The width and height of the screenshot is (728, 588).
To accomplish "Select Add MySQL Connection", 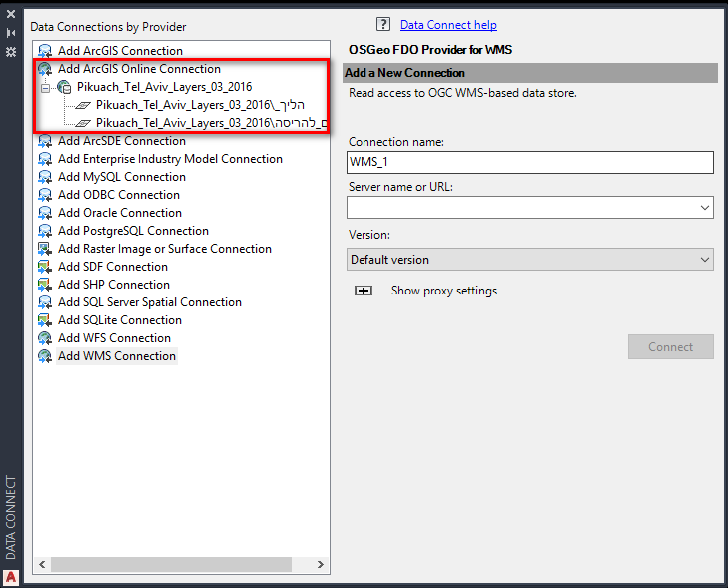I will 121,177.
